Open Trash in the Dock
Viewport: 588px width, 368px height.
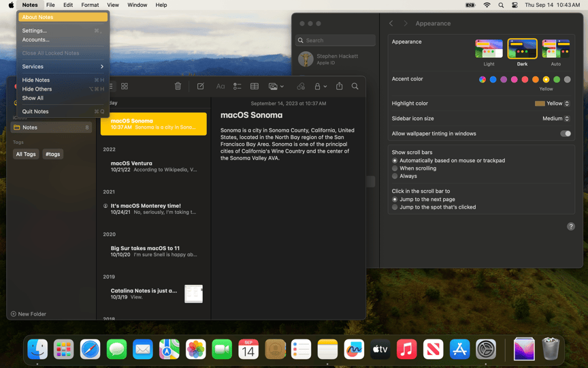551,349
